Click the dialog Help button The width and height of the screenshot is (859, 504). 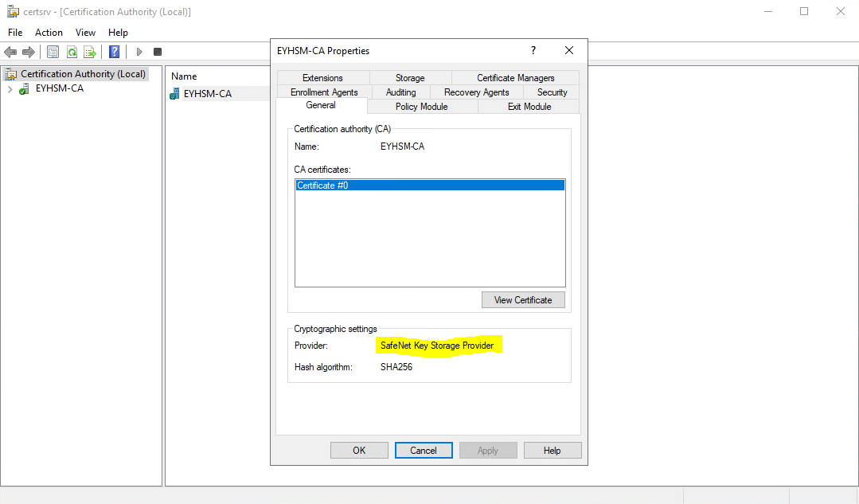point(552,451)
